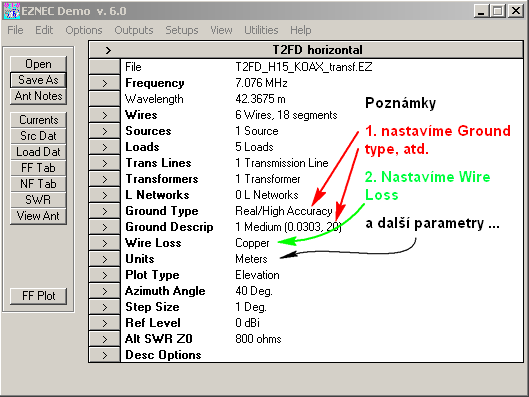Image resolution: width=529 pixels, height=397 pixels.
Task: Click the blank button beside the File row
Action: pos(105,67)
